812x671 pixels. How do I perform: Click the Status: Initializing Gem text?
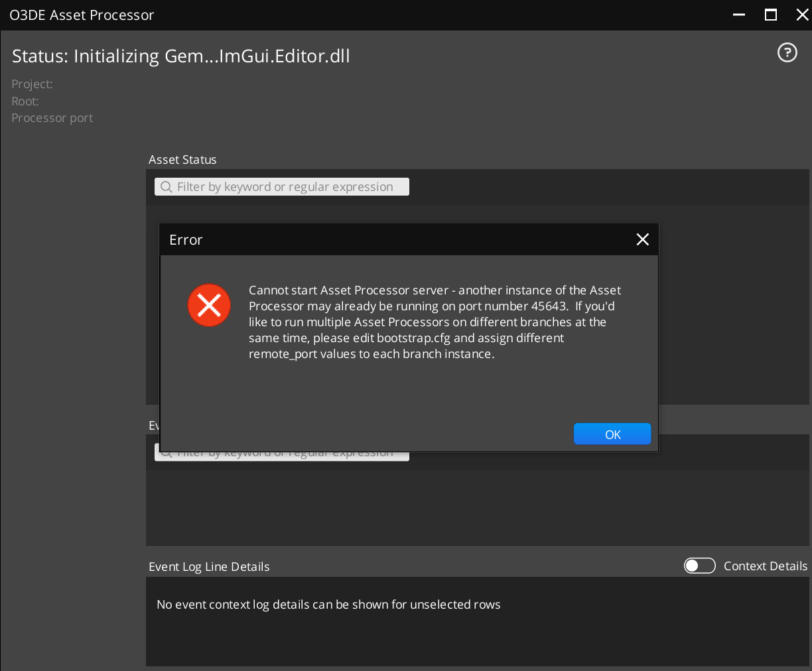[180, 56]
